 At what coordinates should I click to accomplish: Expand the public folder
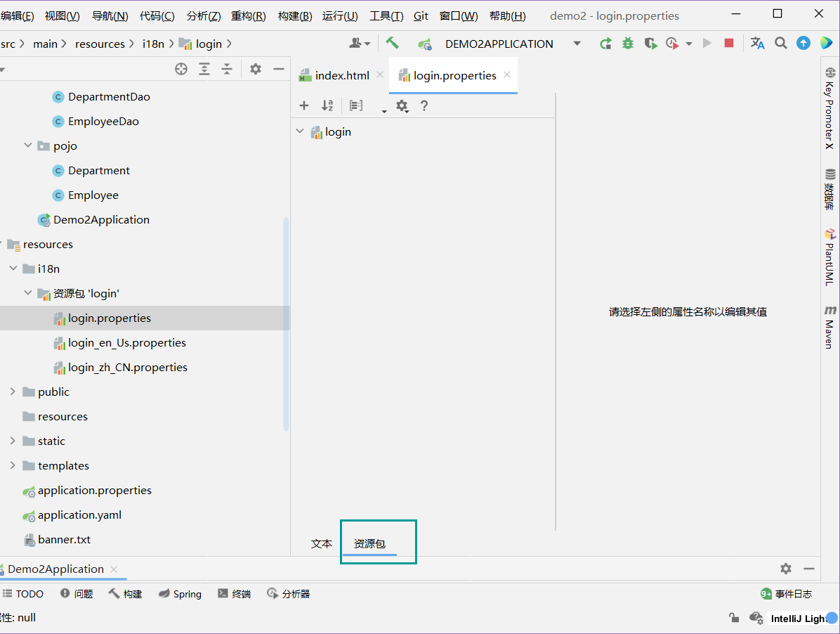coord(13,392)
